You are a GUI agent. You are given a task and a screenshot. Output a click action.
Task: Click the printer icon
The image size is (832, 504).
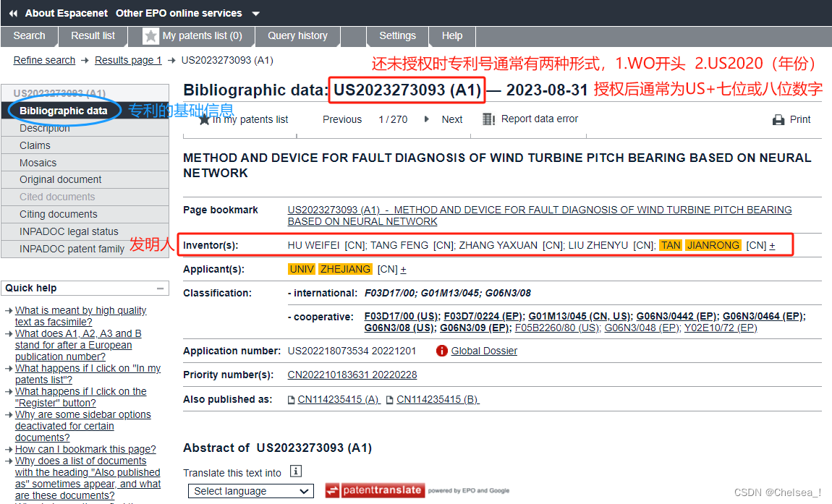(x=778, y=120)
